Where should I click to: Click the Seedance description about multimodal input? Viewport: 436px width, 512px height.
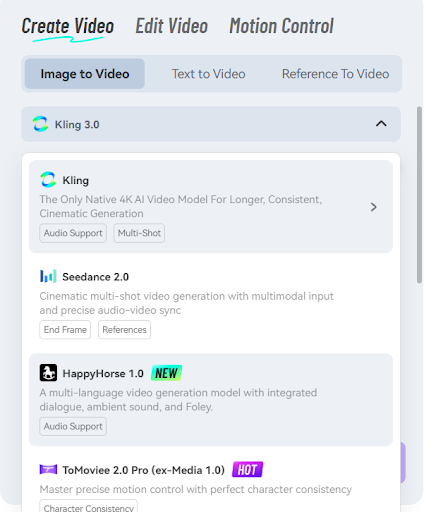[x=186, y=303]
